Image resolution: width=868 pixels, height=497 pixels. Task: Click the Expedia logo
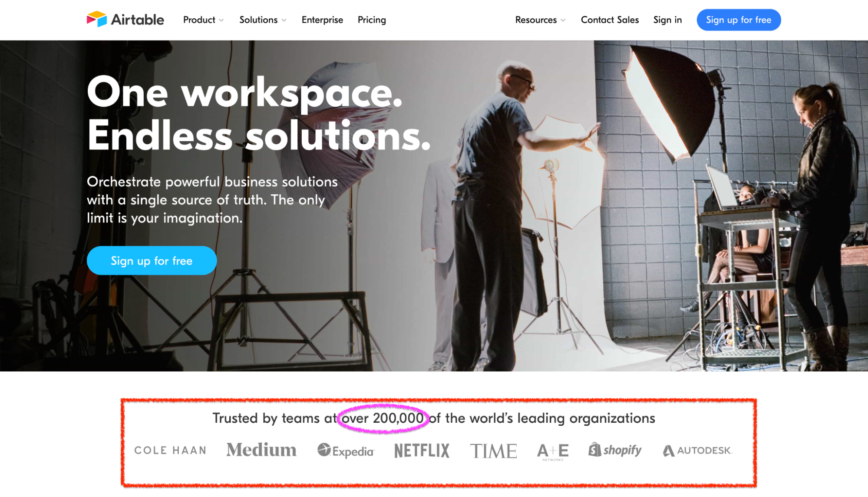coord(346,451)
